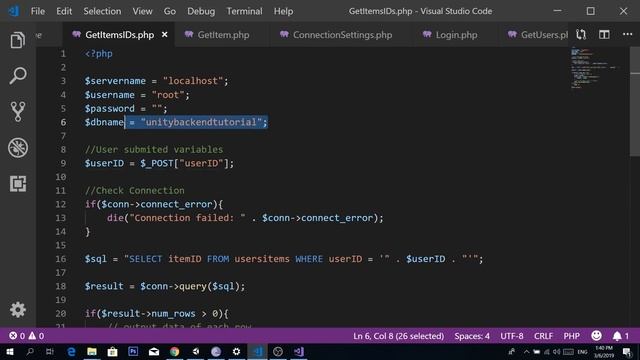The image size is (640, 360).
Task: Click Ln 6, Col 8 go-to-line status
Action: coord(398,336)
